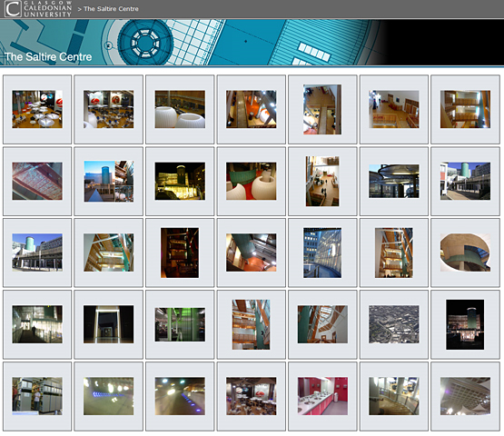Screen dimensions: 504x436
Task: Open the library shelves with person thumbnail
Action: [x=37, y=396]
